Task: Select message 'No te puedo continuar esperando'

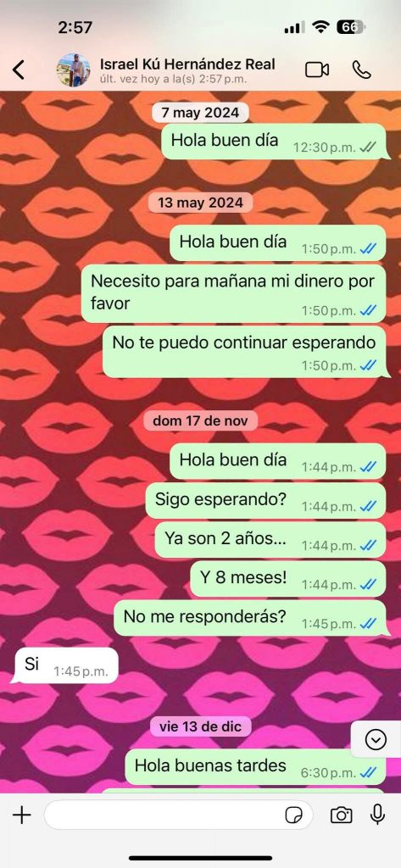Action: pyautogui.click(x=244, y=352)
